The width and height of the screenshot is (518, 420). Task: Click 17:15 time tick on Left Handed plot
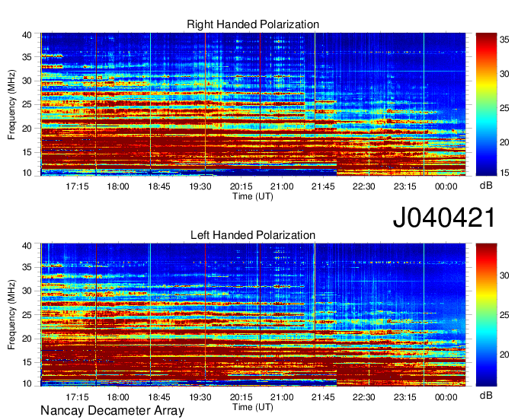[x=77, y=397]
